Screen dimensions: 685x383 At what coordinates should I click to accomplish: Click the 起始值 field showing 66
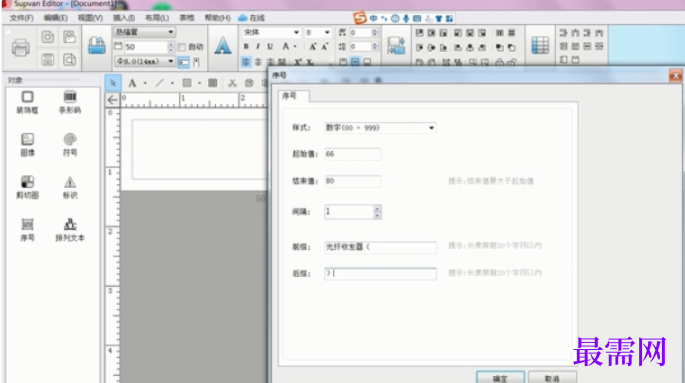click(353, 154)
